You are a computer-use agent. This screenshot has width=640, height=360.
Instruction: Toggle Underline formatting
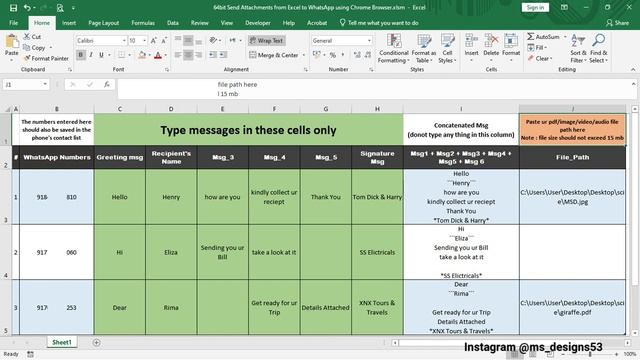(x=101, y=55)
